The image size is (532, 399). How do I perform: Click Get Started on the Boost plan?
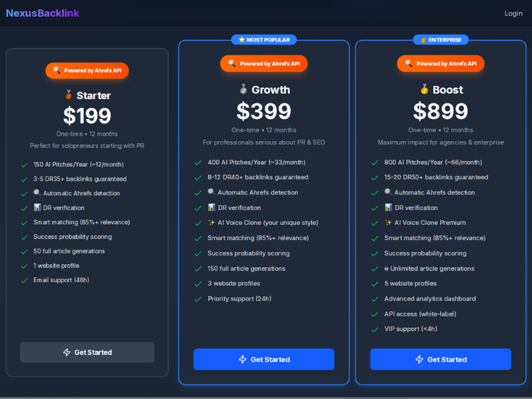pos(440,359)
